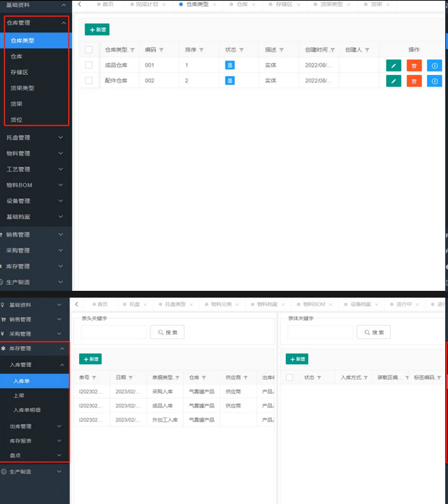Viewport: 448px width, 504px height.
Task: Click the filter icon beside 创建人
Action: pyautogui.click(x=367, y=50)
